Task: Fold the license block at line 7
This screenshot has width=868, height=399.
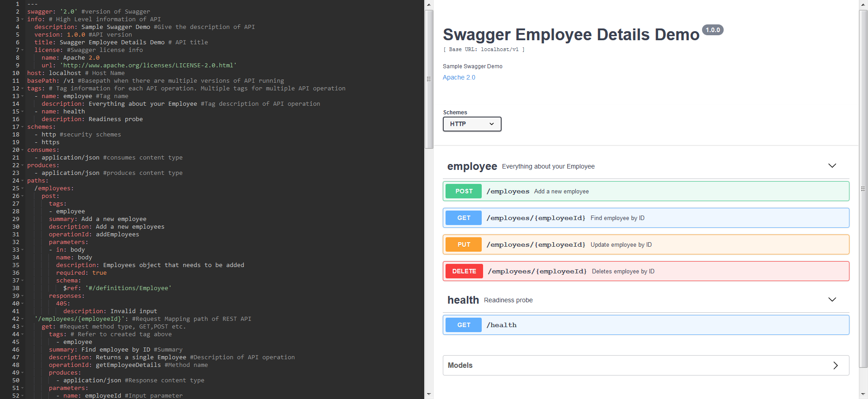Action: (23, 50)
